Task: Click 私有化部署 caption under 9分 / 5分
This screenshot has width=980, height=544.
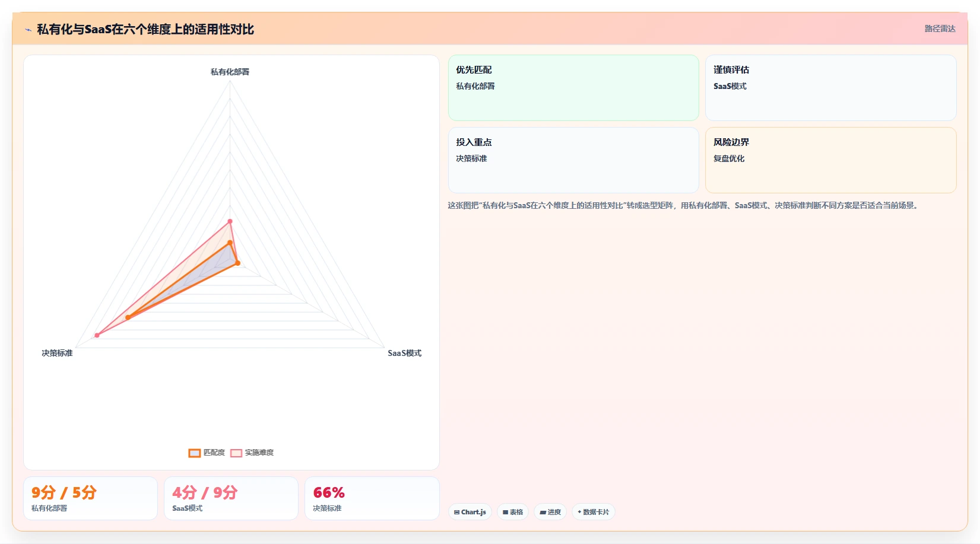Action: pos(49,508)
